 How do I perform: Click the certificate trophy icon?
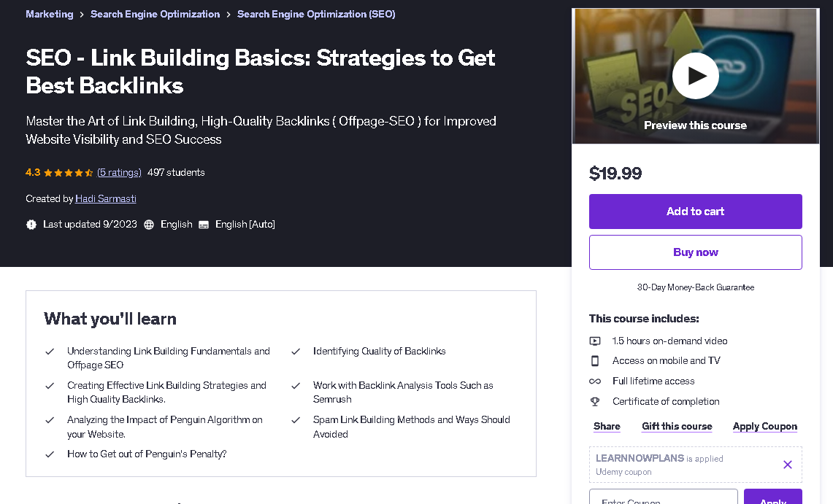[595, 402]
